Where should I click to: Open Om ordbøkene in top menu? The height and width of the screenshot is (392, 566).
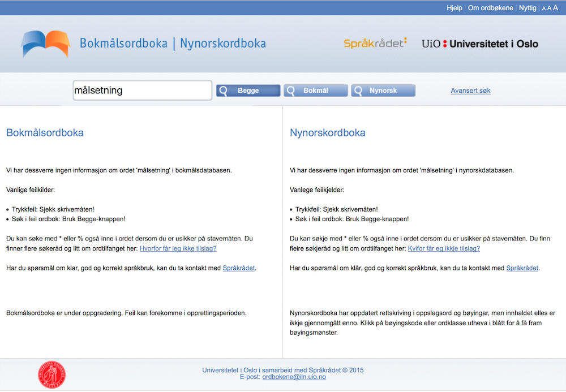(x=490, y=8)
